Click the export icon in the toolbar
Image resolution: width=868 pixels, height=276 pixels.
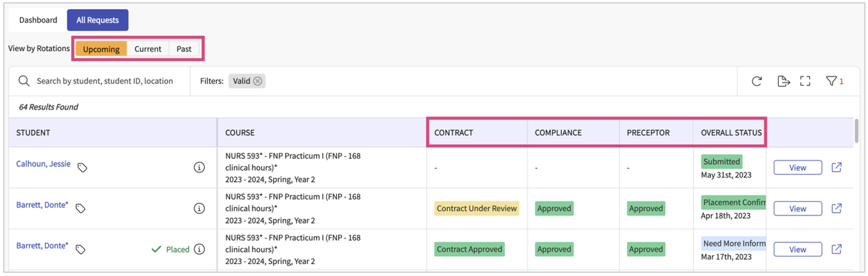(783, 81)
